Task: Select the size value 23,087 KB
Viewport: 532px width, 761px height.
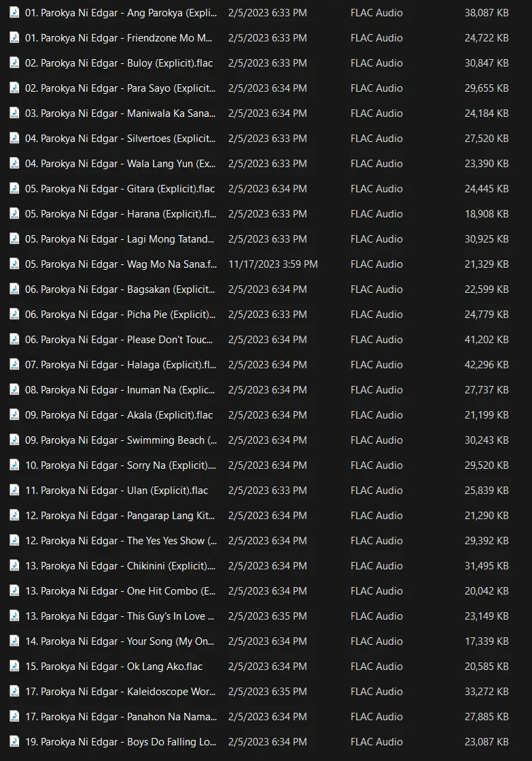Action: coord(486,742)
